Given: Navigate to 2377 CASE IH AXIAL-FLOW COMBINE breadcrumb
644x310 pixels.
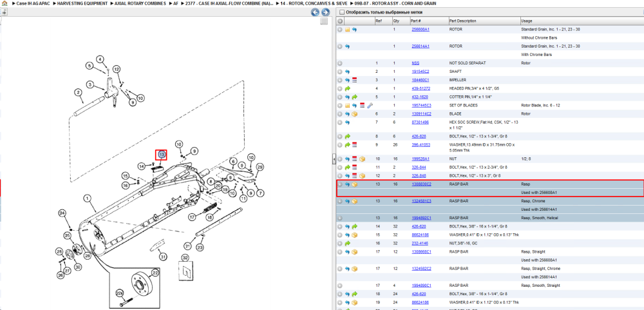Looking at the screenshot, I should tap(230, 3).
